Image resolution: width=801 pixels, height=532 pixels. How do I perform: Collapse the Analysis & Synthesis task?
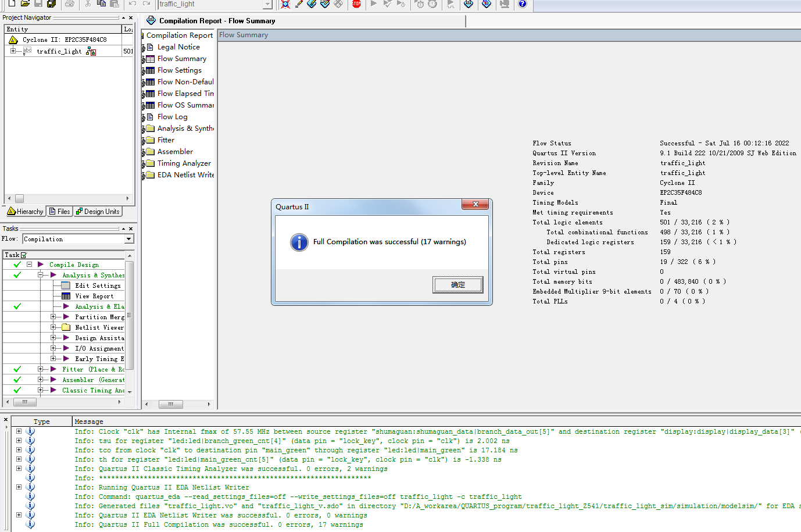pyautogui.click(x=41, y=275)
